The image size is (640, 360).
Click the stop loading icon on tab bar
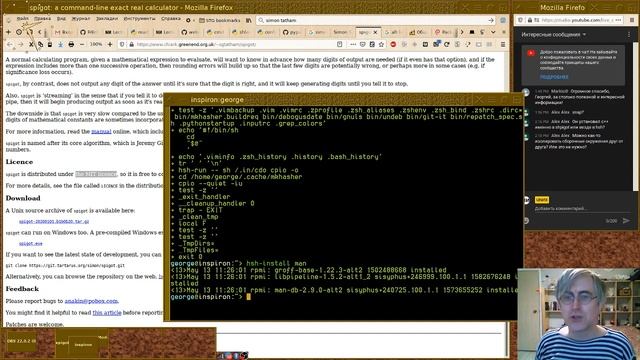[x=19, y=32]
